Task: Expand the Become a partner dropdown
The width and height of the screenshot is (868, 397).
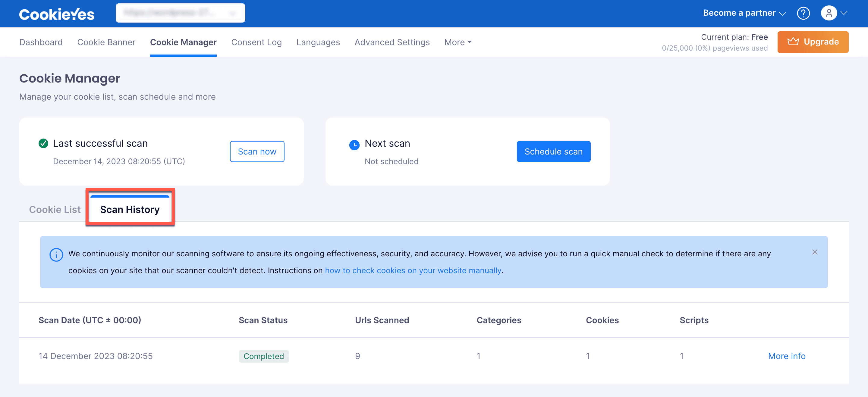Action: pos(744,13)
